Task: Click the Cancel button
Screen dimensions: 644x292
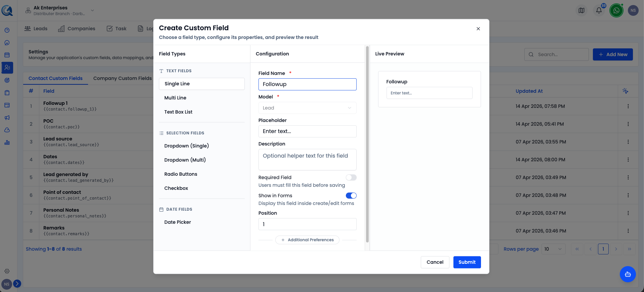Action: pyautogui.click(x=435, y=262)
